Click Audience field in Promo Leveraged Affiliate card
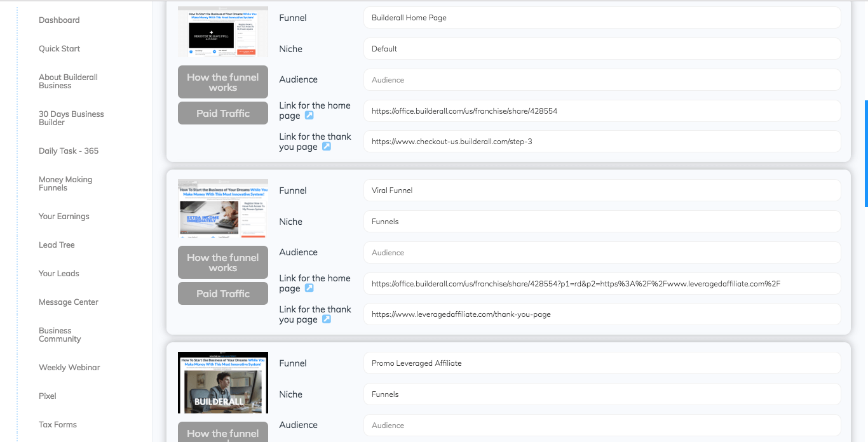Screen dimensions: 868x442 602,425
